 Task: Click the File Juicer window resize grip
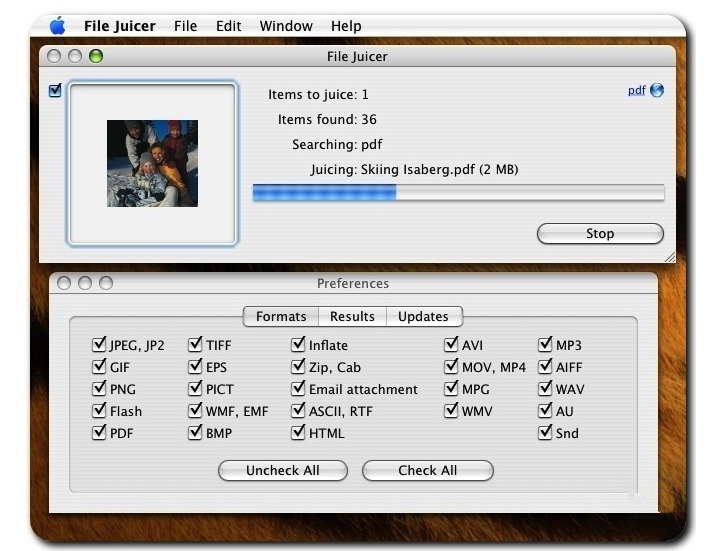670,257
